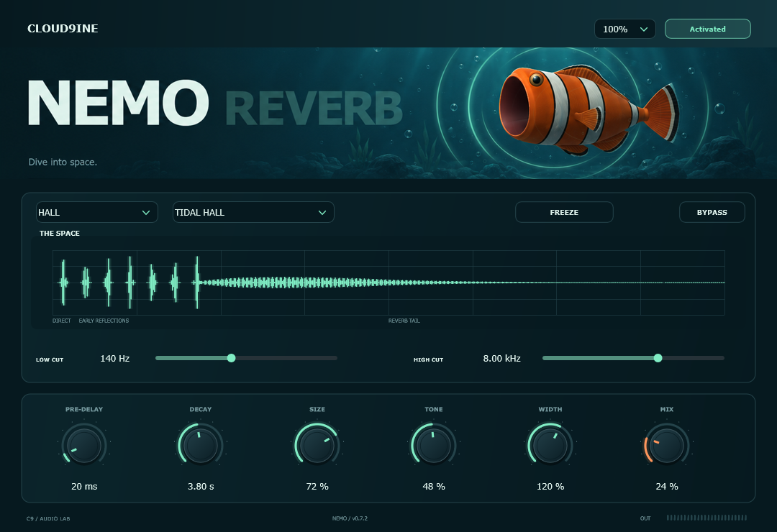The image size is (777, 532).
Task: Click the Width knob
Action: tap(550, 444)
